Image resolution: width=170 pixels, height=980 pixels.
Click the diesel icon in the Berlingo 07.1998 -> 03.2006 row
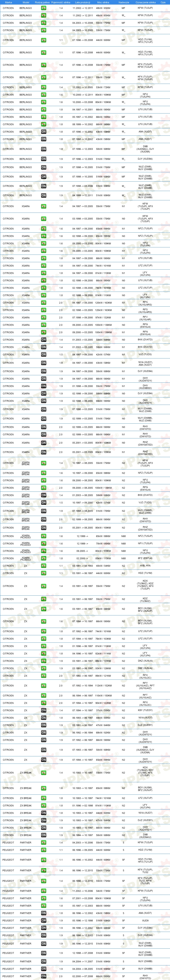pyautogui.click(x=44, y=186)
